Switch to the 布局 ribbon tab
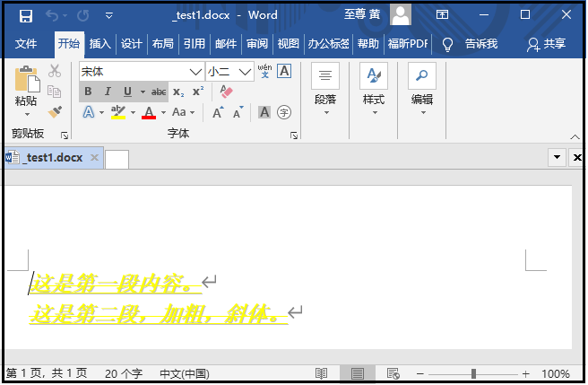This screenshot has width=588, height=385. pos(163,44)
